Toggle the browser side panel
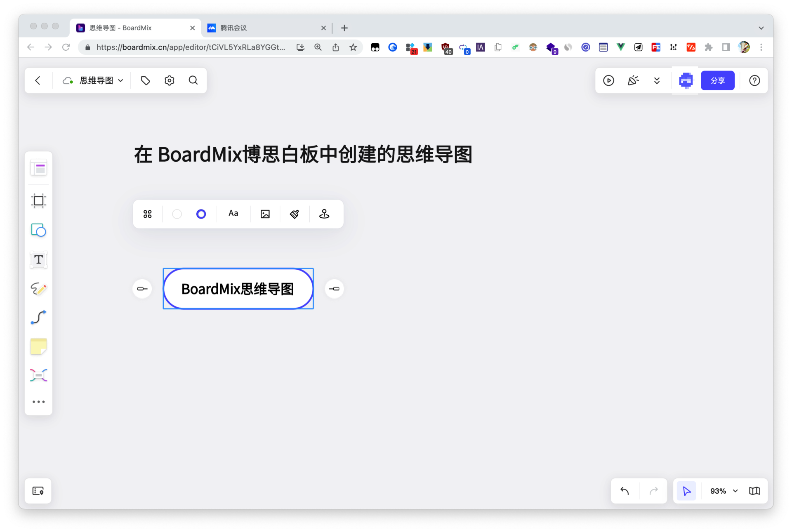The width and height of the screenshot is (792, 532). [726, 47]
